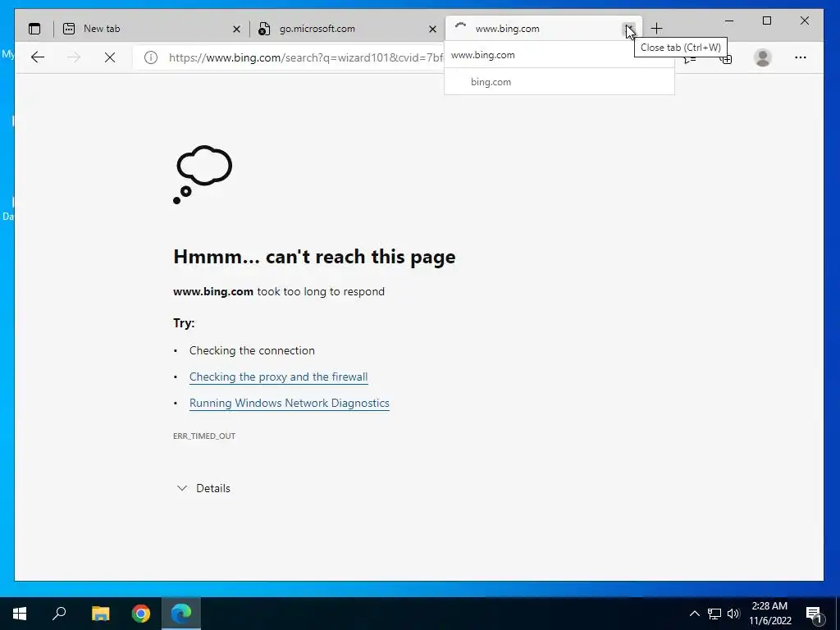Click the address bar URL field
Screen dimensions: 840x630
click(305, 57)
